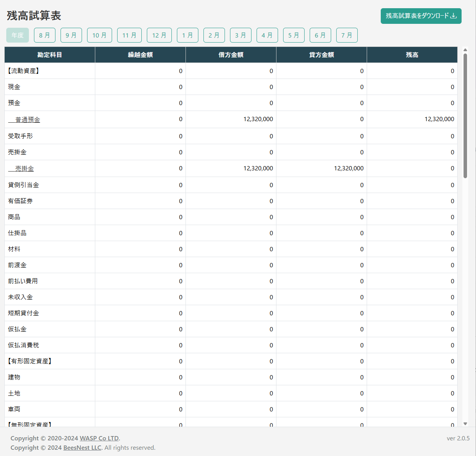Open the 11月 month tab
This screenshot has height=456, width=476.
129,35
